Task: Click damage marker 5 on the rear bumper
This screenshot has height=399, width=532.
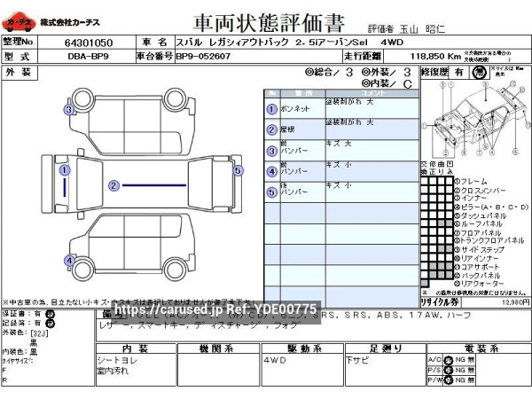Action: [x=237, y=170]
